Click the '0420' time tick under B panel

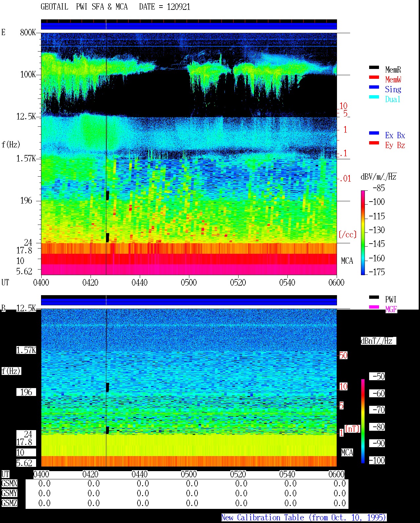[90, 474]
